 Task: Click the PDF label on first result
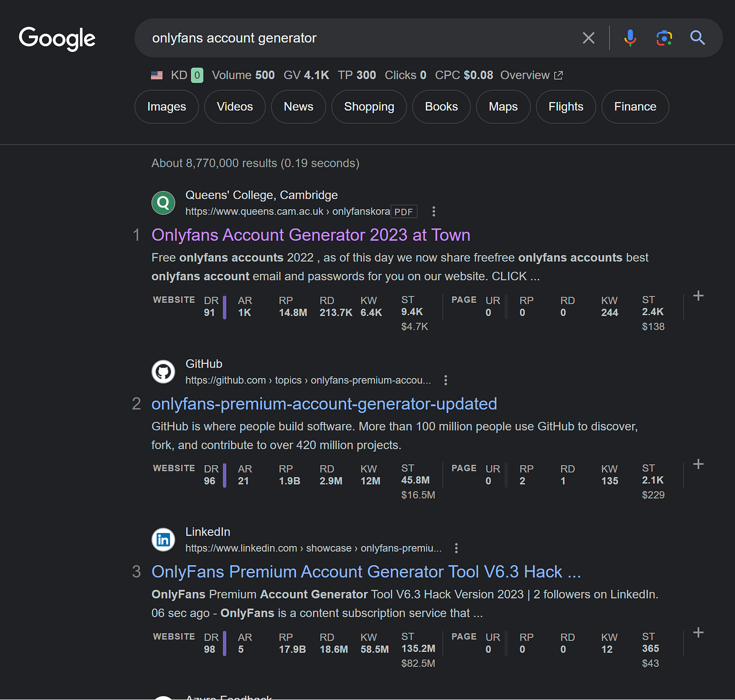[404, 212]
